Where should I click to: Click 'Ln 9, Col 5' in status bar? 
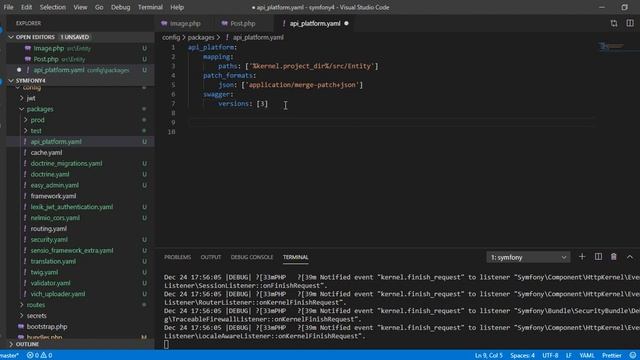tap(489, 356)
